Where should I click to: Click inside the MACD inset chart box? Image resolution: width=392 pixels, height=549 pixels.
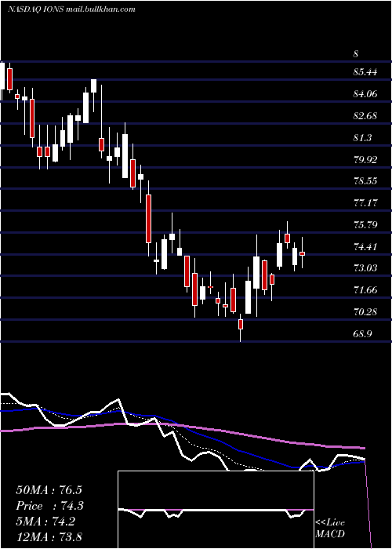[216, 510]
